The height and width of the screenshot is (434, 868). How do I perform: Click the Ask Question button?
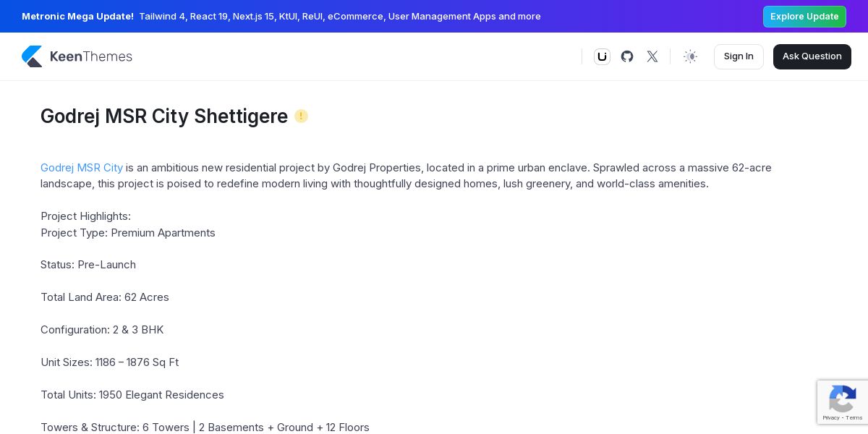(x=812, y=56)
